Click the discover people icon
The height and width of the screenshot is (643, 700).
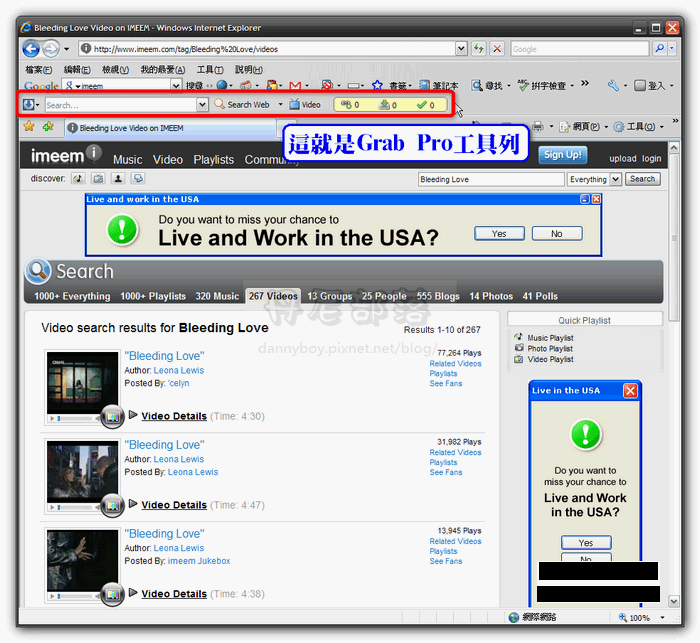118,179
